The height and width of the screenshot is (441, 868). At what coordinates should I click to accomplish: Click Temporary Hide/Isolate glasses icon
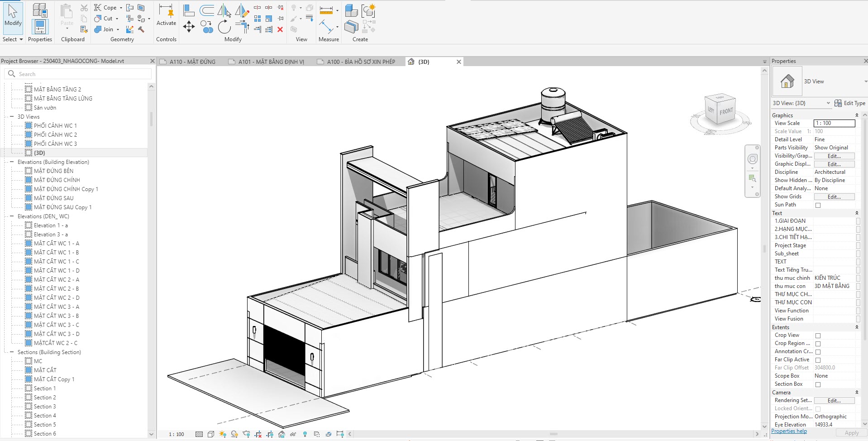293,434
